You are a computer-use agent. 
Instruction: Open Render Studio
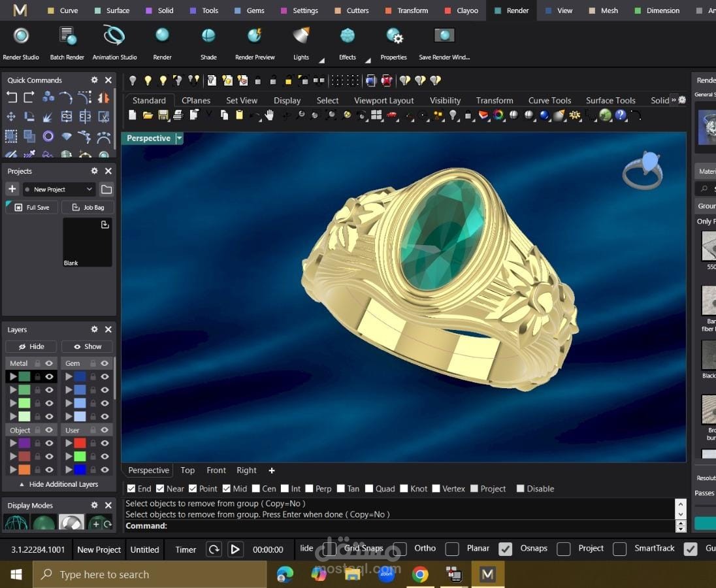(x=20, y=36)
